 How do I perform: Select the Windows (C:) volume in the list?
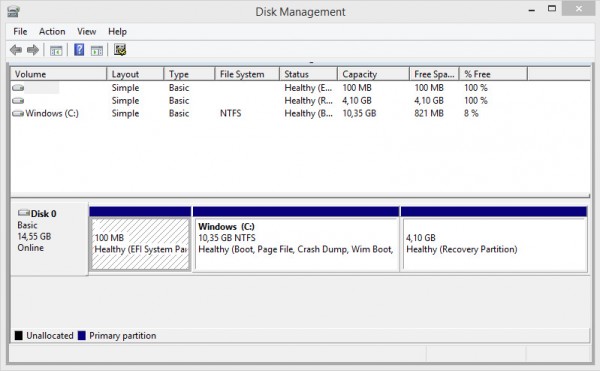(52, 114)
